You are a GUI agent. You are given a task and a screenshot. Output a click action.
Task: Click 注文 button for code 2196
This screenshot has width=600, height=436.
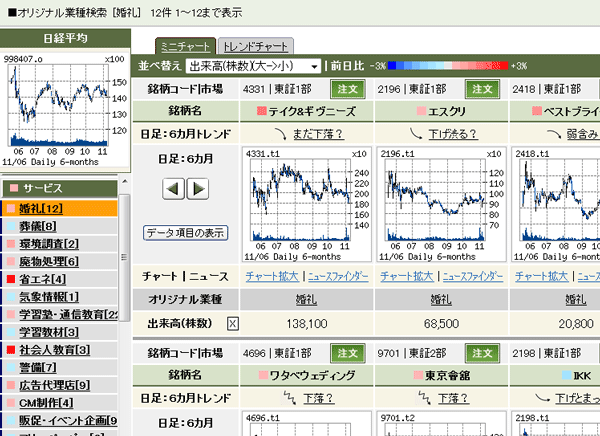(483, 89)
